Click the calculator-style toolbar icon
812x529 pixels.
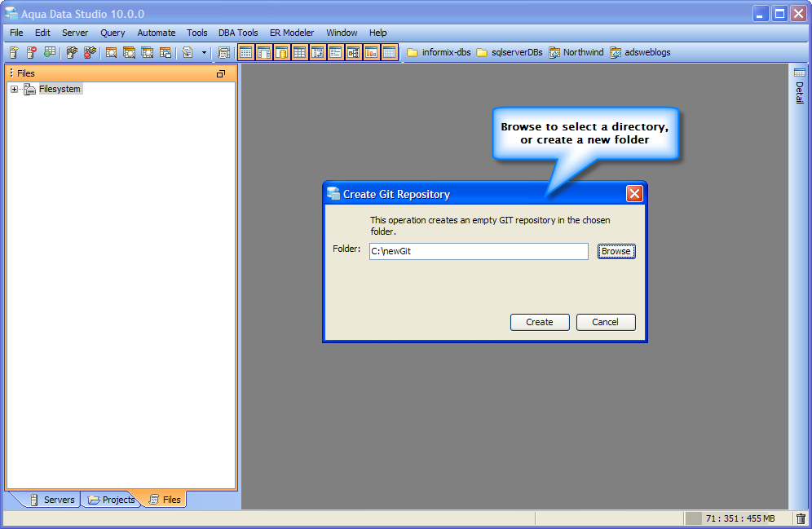click(x=223, y=52)
